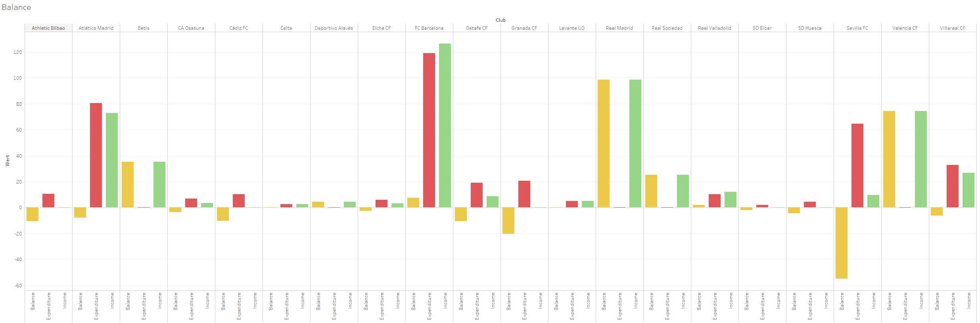Image resolution: width=980 pixels, height=323 pixels.
Task: Select the Granada CF header
Action: click(524, 28)
